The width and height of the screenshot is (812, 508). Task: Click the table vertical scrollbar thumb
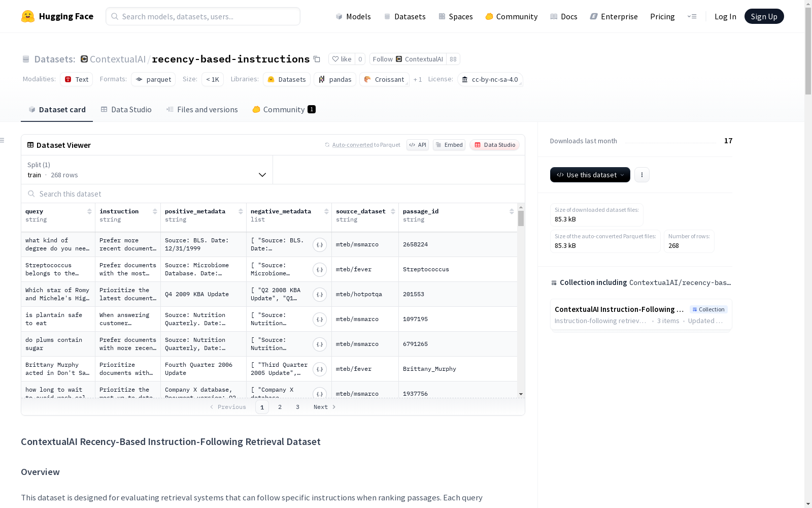(521, 218)
